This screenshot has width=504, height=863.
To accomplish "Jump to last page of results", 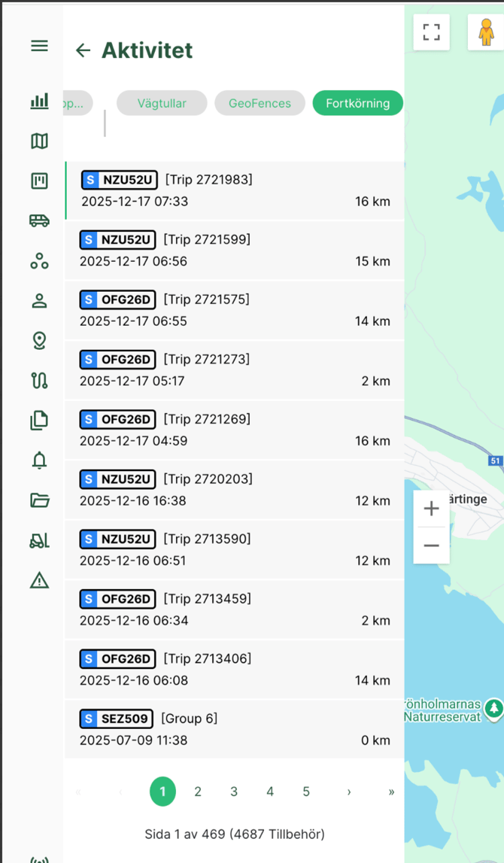I will [x=391, y=792].
